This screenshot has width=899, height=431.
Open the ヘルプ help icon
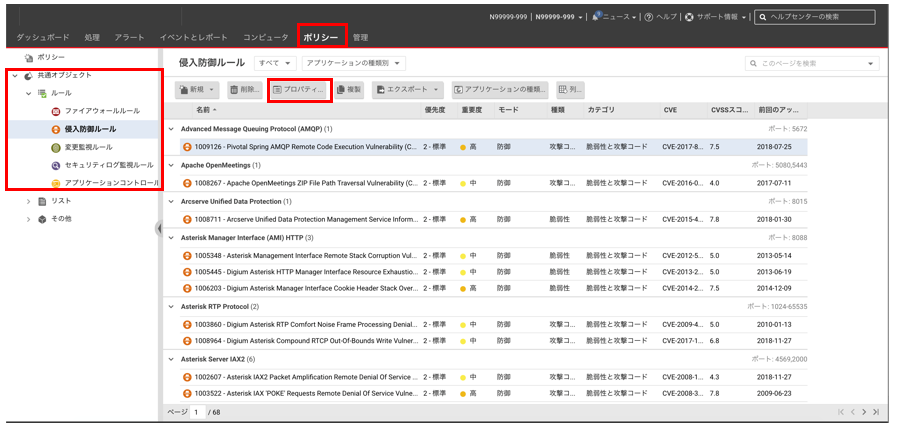pos(649,17)
